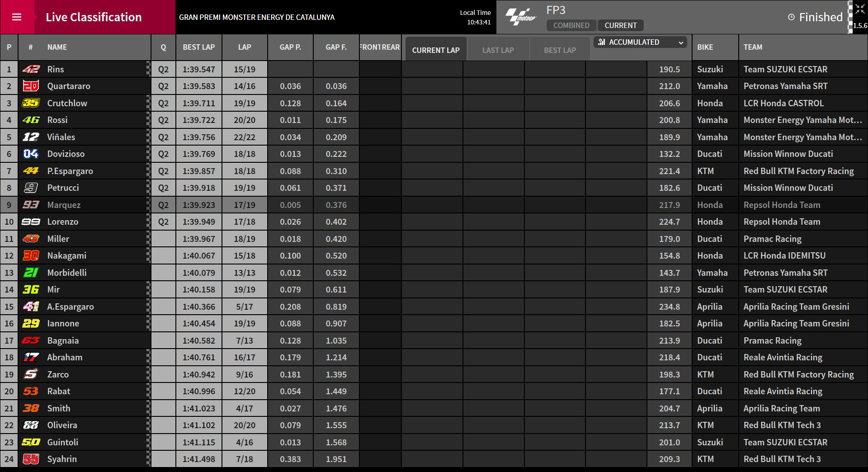This screenshot has width=868, height=472.
Task: Click Rabat's number 53 badge
Action: pyautogui.click(x=31, y=391)
